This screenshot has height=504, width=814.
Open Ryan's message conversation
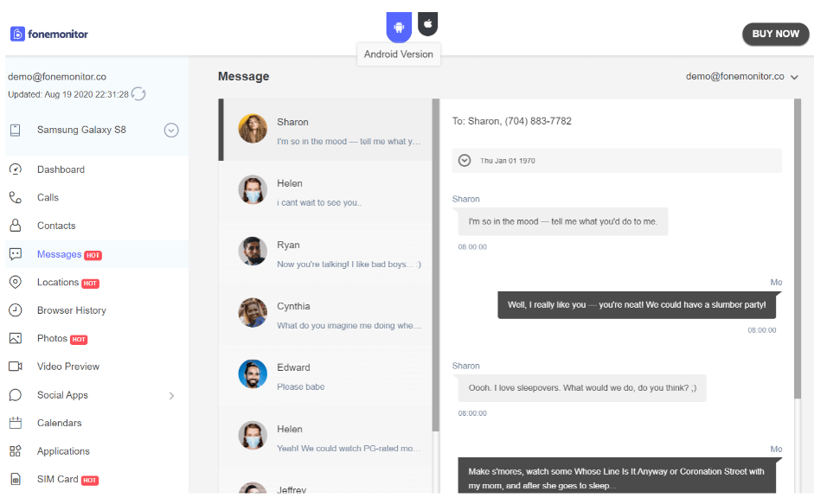click(325, 253)
